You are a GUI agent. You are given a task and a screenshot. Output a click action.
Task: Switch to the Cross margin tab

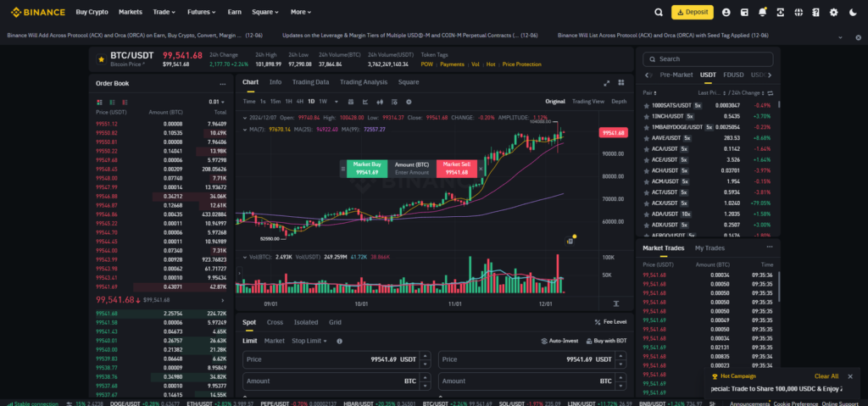(275, 322)
